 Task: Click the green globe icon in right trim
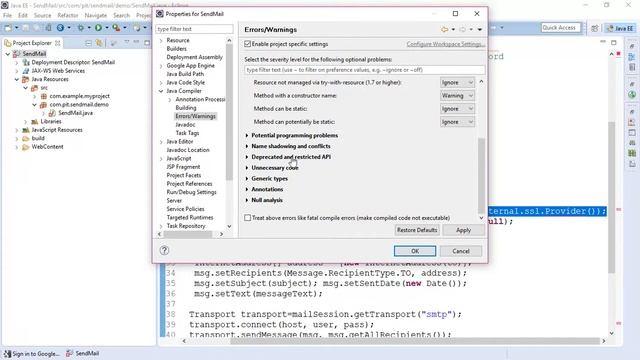click(632, 95)
